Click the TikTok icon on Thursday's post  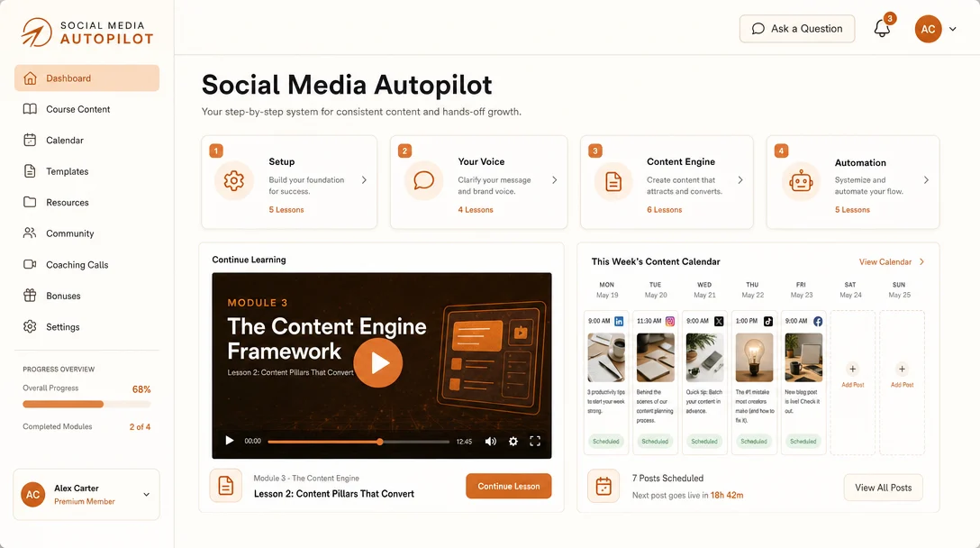tap(768, 321)
